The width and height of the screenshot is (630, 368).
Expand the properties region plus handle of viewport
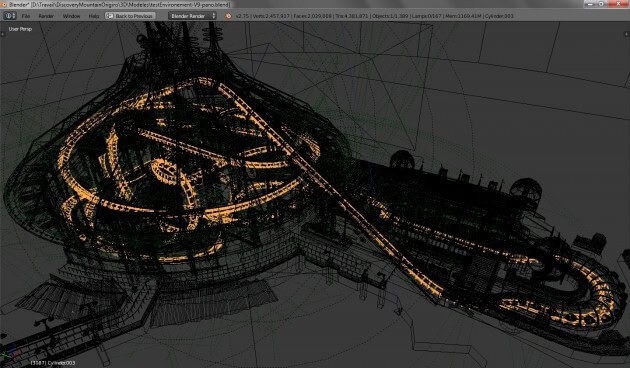coord(626,35)
